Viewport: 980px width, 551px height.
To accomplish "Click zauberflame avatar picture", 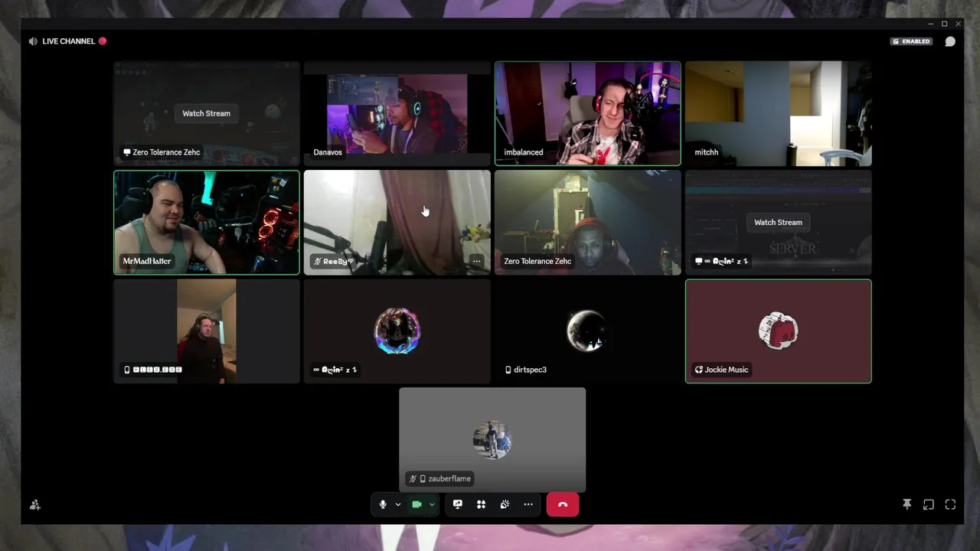I will point(492,439).
